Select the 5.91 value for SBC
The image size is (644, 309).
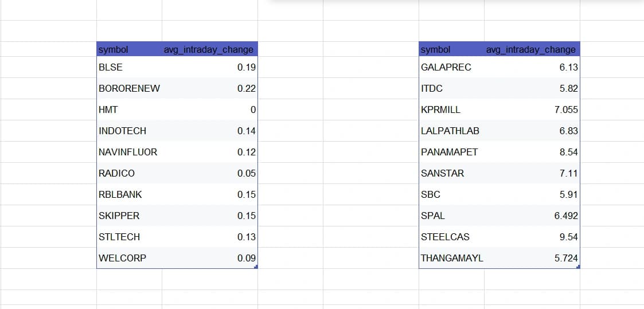[532, 194]
